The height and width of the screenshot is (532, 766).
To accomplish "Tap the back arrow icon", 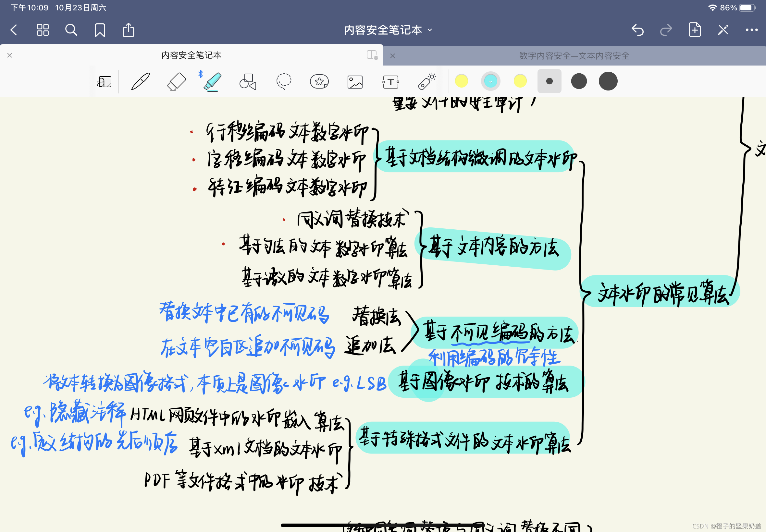I will (14, 30).
